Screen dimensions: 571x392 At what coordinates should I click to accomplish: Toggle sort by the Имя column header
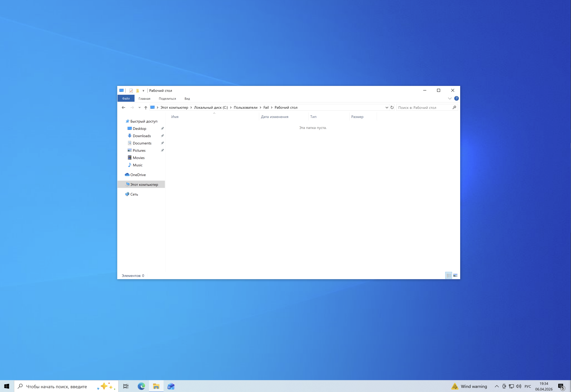175,117
